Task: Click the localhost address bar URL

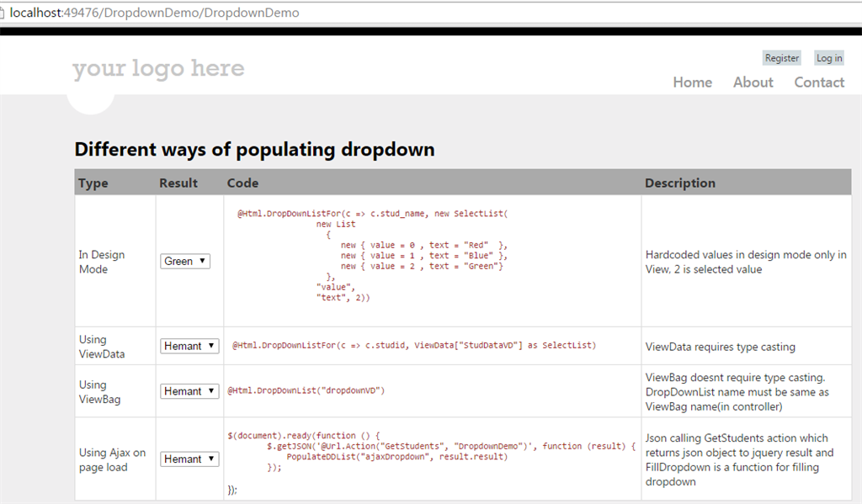Action: pyautogui.click(x=154, y=13)
